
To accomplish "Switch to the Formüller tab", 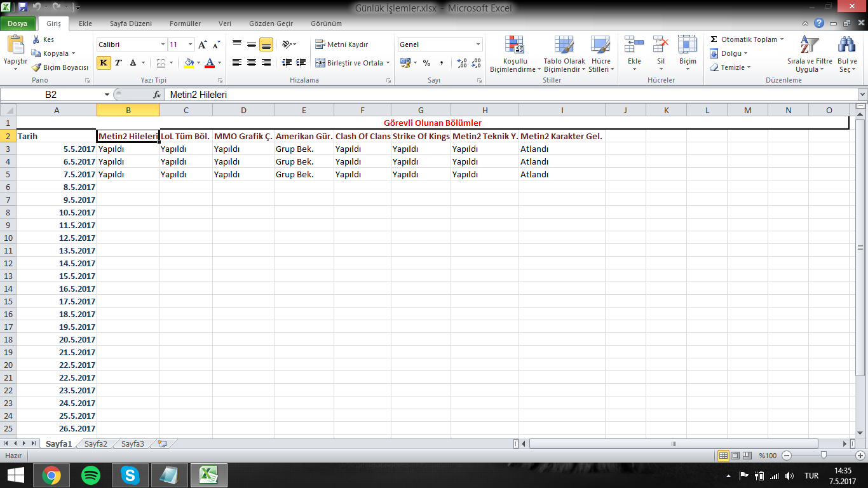I will pyautogui.click(x=185, y=24).
